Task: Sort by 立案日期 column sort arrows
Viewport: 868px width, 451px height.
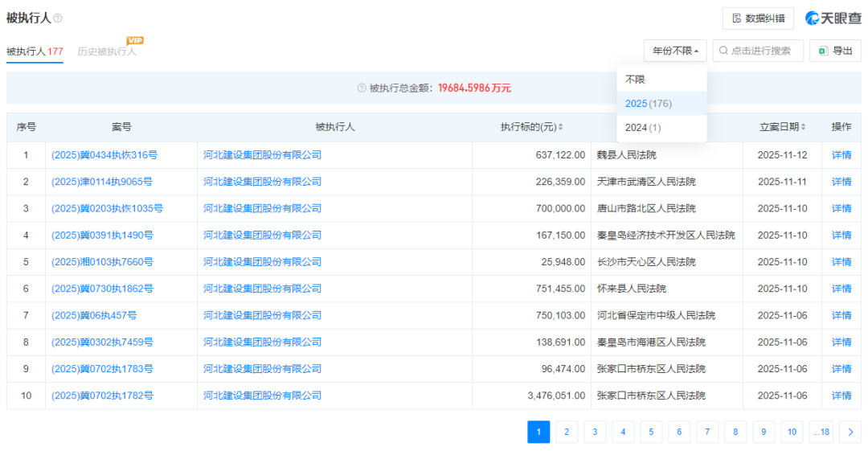Action: coord(803,127)
